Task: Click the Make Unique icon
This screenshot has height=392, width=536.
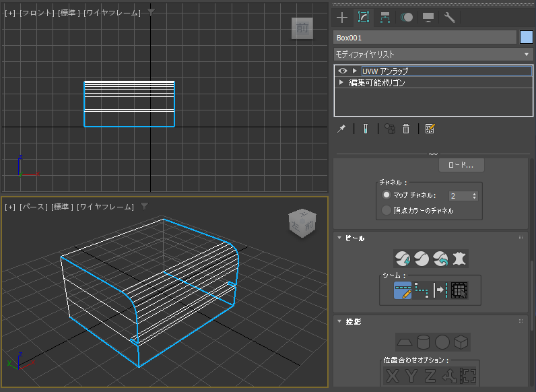Action: click(390, 129)
